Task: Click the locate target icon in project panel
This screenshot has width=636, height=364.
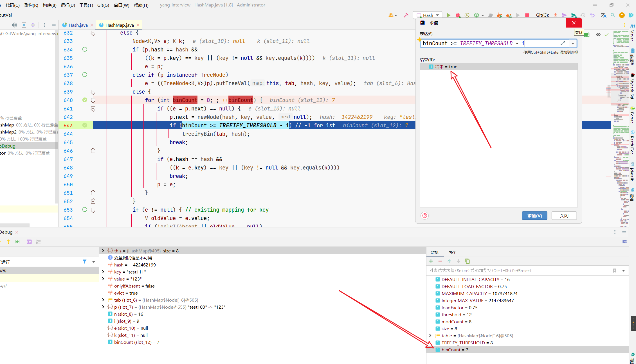Action: [x=15, y=25]
